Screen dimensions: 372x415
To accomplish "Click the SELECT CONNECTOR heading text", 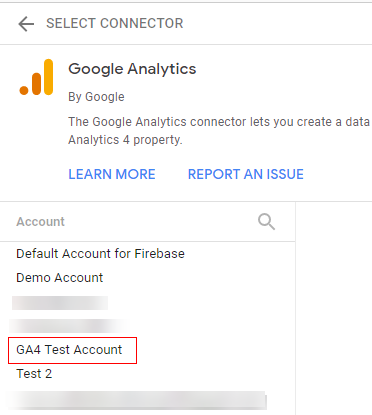I will pyautogui.click(x=115, y=23).
